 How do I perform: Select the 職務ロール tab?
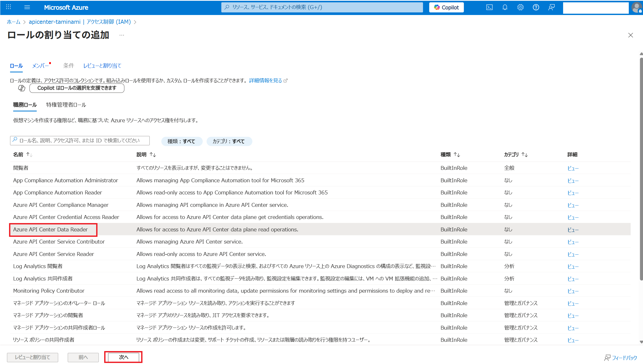[25, 105]
